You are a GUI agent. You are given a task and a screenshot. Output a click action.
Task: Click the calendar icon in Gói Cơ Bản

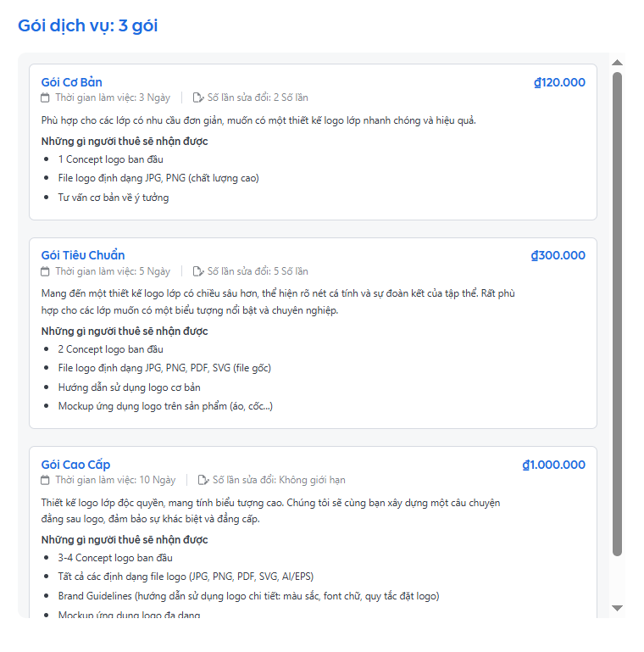tap(46, 98)
